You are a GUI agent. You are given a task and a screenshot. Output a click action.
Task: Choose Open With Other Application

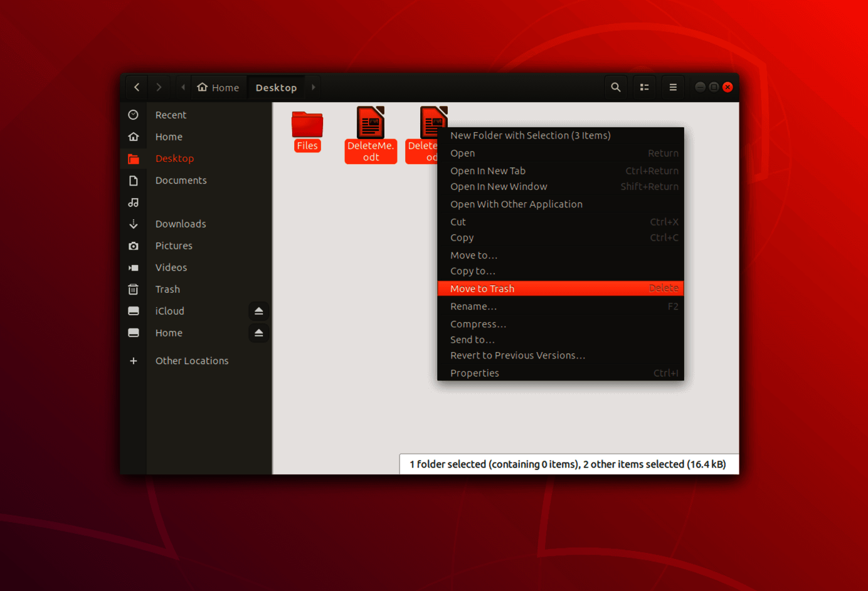516,204
